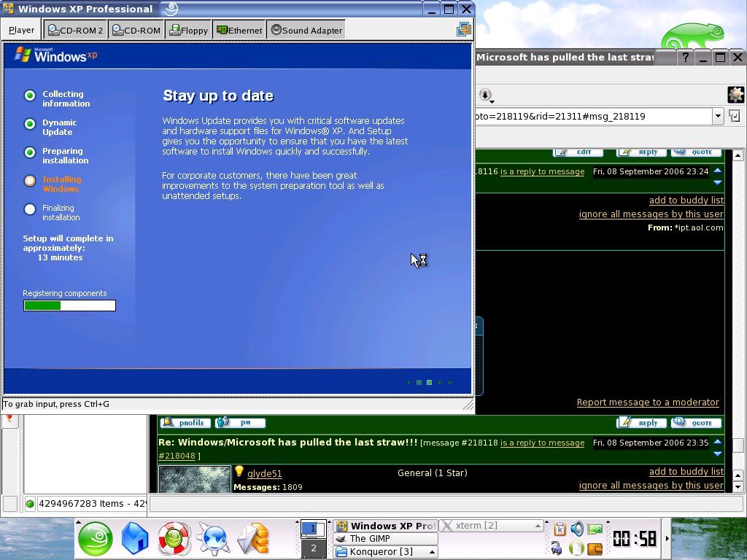Launch the SUSE Help Center lifebuoy icon

coord(174,540)
